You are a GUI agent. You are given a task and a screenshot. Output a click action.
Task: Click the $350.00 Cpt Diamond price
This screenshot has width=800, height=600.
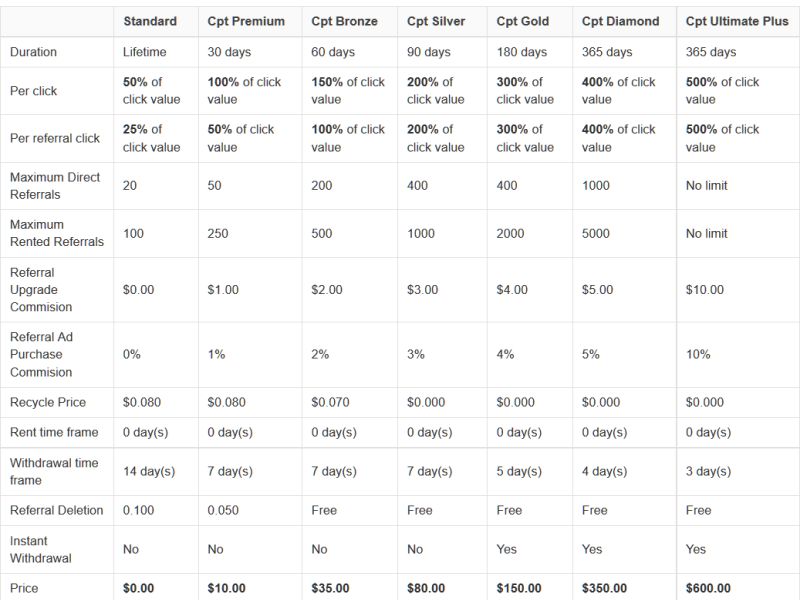[604, 588]
